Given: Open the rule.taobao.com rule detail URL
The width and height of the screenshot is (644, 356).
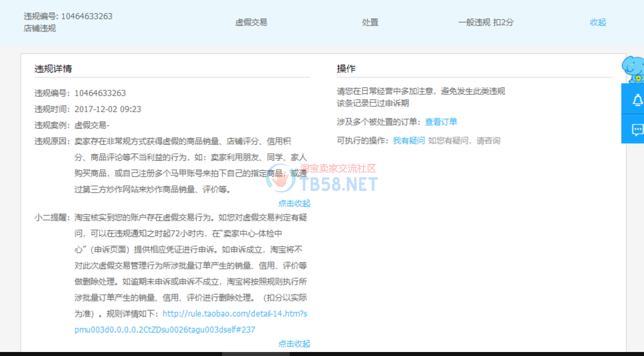Looking at the screenshot, I should coord(191,322).
